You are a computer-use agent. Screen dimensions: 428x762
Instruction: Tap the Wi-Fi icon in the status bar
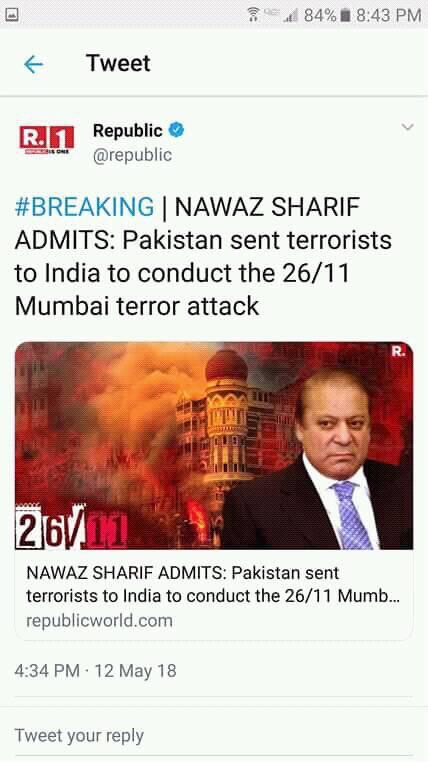click(254, 15)
